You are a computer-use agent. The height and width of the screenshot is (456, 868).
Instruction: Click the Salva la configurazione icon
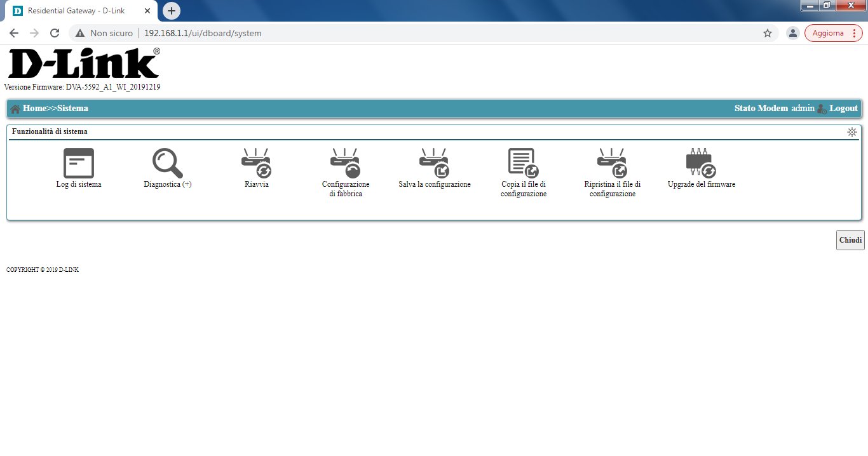pyautogui.click(x=434, y=163)
